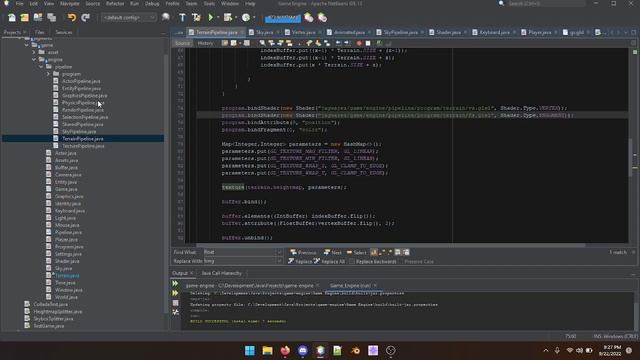Collapse the pipeline folder in project tree
This screenshot has width=640, height=360.
coord(41,67)
